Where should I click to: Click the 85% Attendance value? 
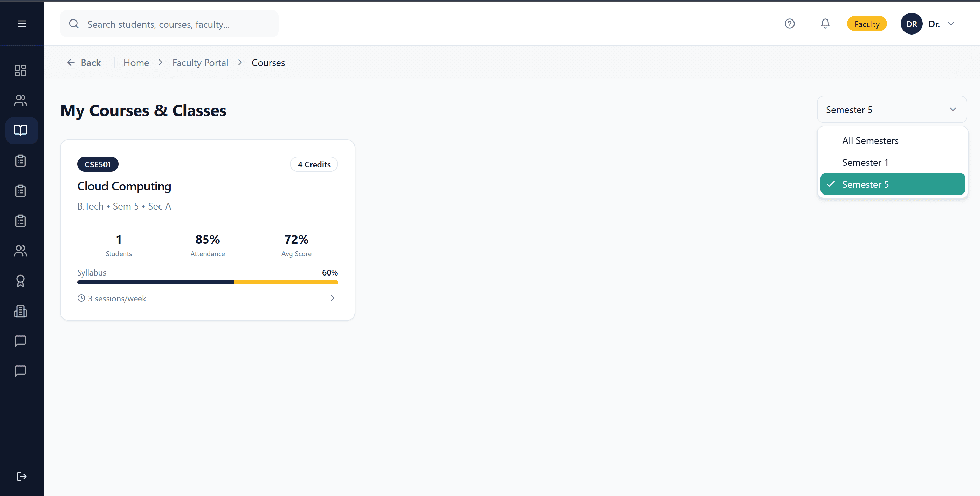207,239
